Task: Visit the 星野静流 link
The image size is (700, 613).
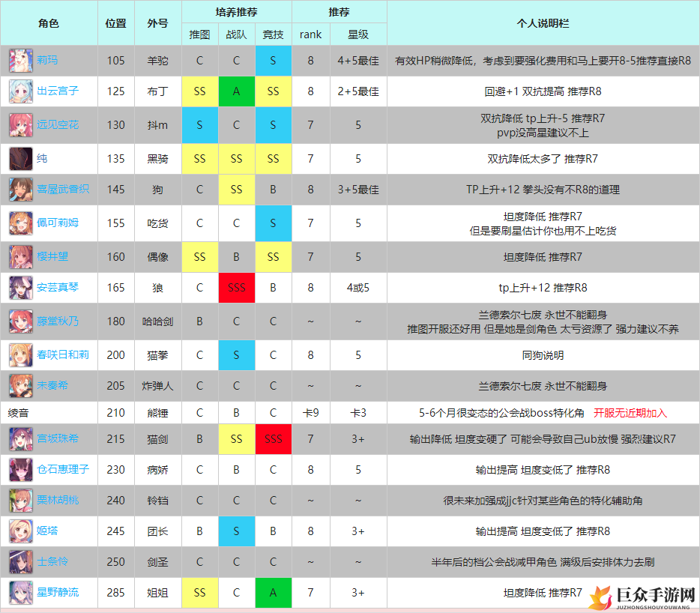Action: pos(58,593)
